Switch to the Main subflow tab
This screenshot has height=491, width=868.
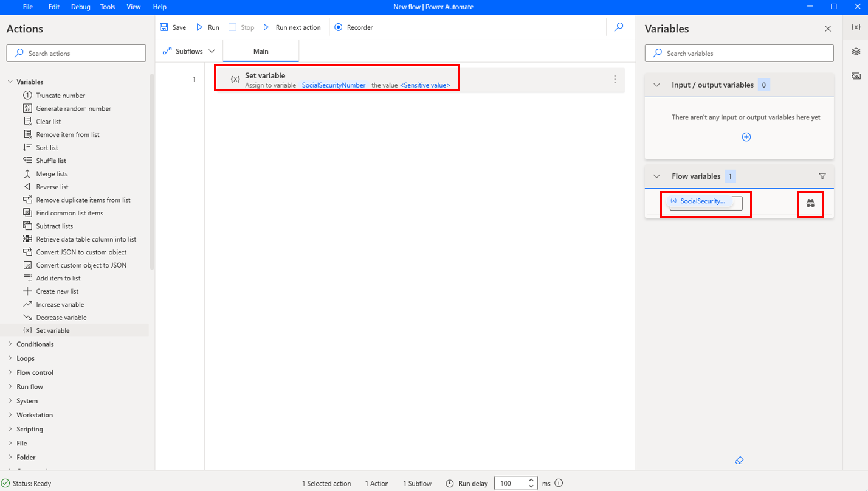tap(261, 51)
